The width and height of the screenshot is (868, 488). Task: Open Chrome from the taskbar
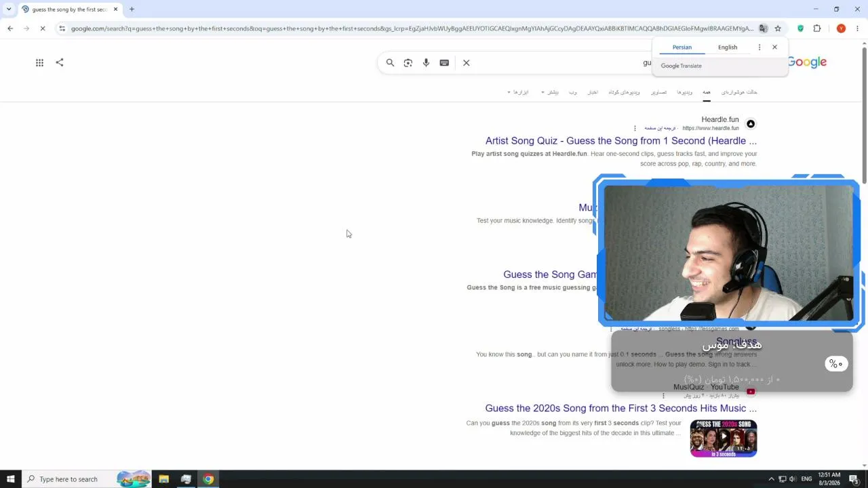[208, 479]
